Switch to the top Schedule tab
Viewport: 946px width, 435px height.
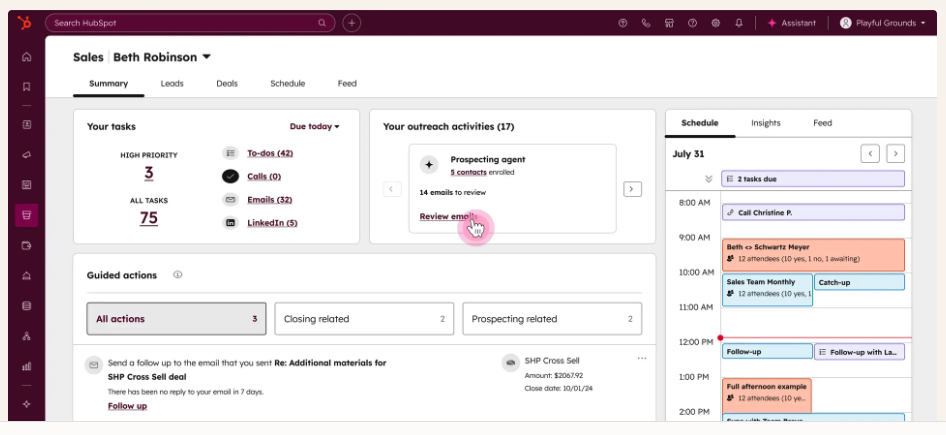[x=287, y=84]
